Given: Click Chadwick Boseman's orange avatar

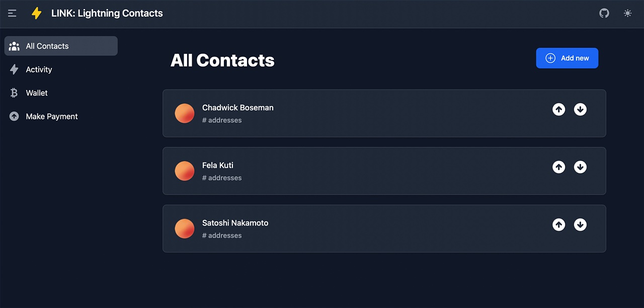Looking at the screenshot, I should (x=185, y=113).
